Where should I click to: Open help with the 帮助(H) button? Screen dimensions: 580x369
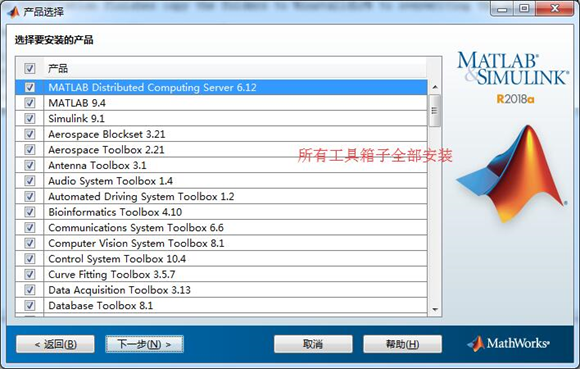click(402, 344)
